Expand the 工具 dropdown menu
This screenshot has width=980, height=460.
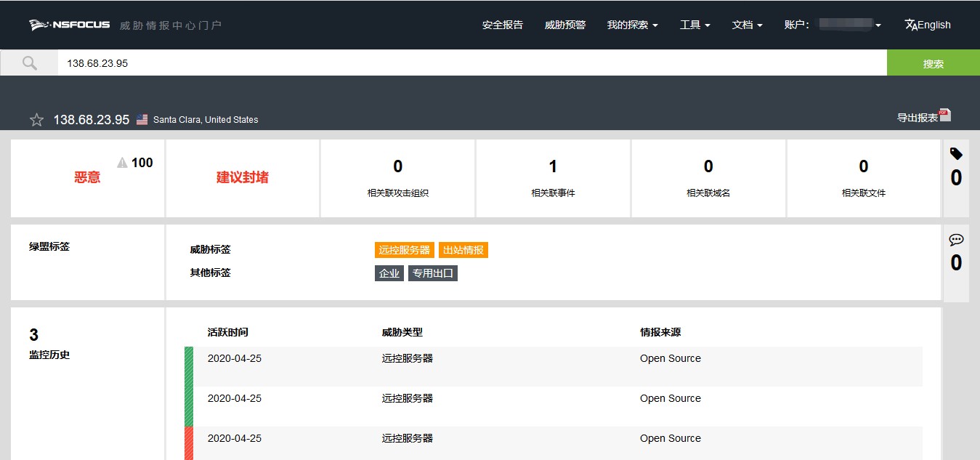tap(694, 25)
